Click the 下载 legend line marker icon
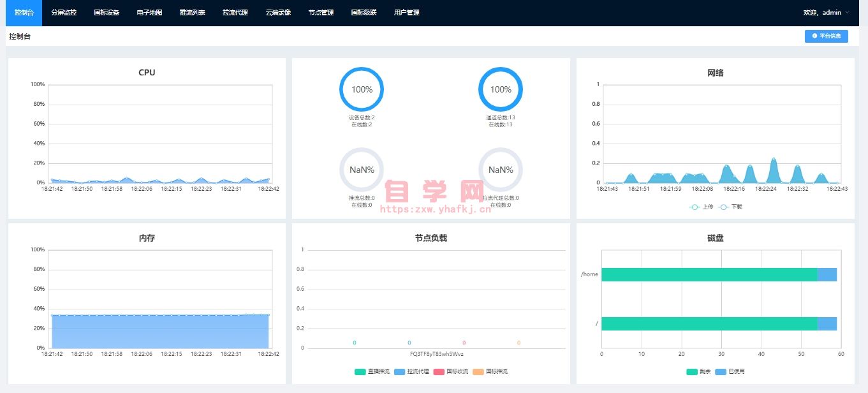This screenshot has width=868, height=393. coord(723,207)
